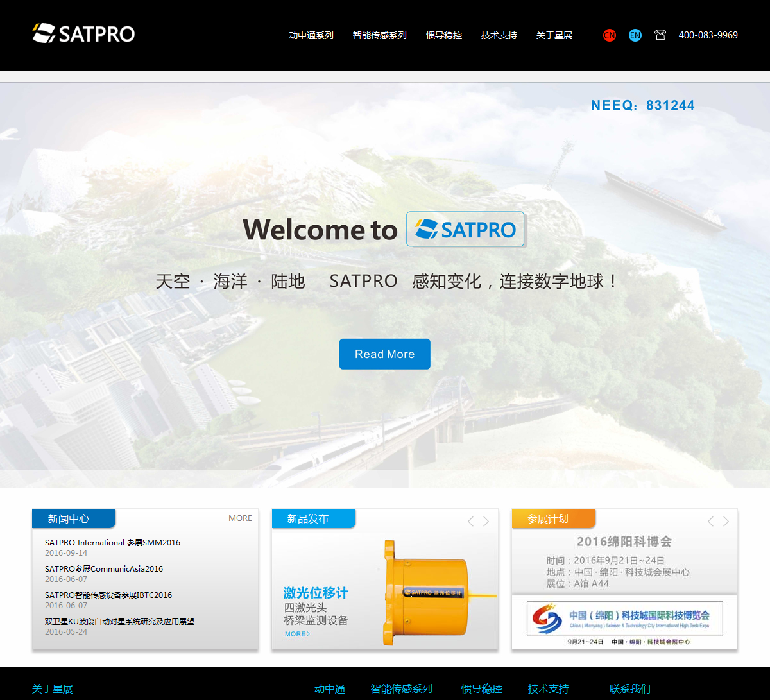Click the blue SATPRO banner logo

465,229
